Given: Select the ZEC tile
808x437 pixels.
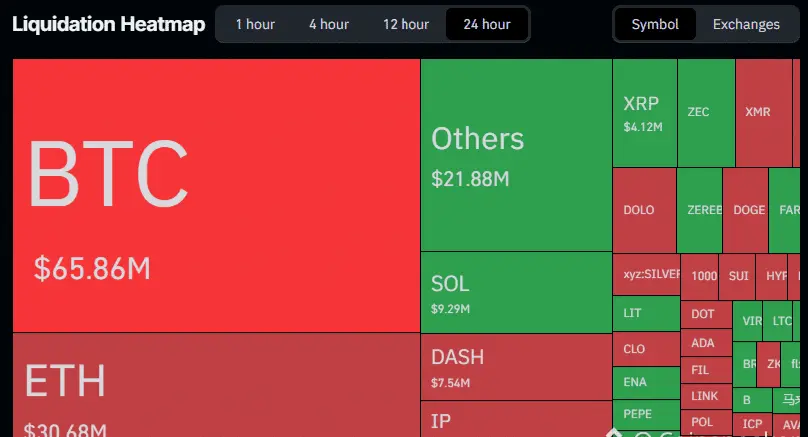Looking at the screenshot, I should (705, 113).
